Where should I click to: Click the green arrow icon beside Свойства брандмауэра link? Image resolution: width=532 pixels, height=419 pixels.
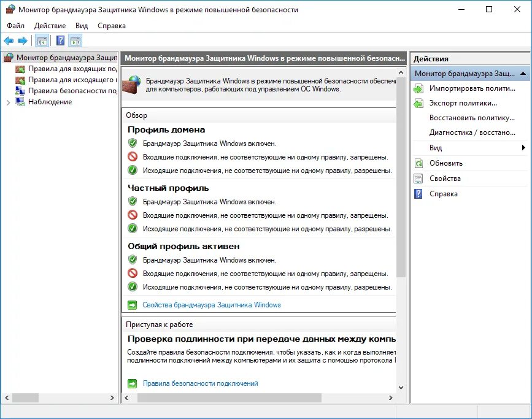(133, 305)
